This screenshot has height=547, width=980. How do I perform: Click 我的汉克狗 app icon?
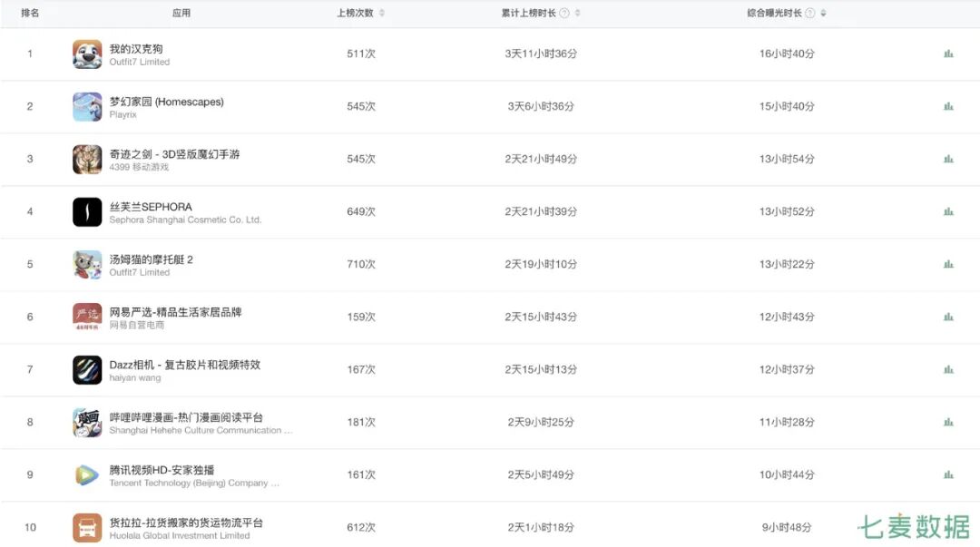87,54
